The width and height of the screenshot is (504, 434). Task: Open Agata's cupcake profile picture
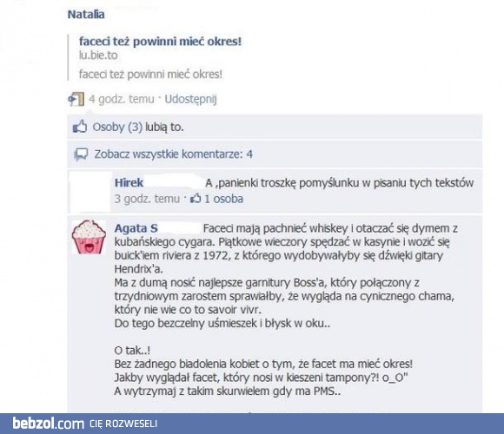[x=89, y=237]
